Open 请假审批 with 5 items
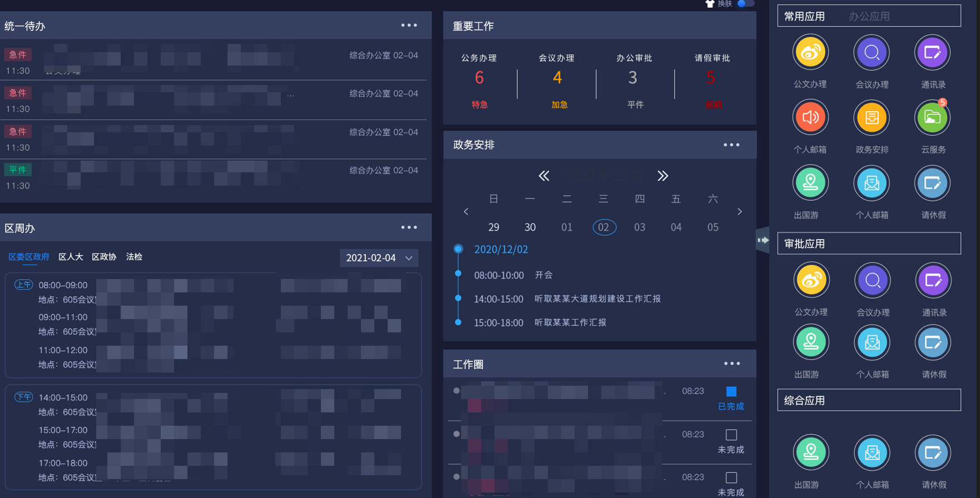Viewport: 980px width, 498px height. point(712,81)
